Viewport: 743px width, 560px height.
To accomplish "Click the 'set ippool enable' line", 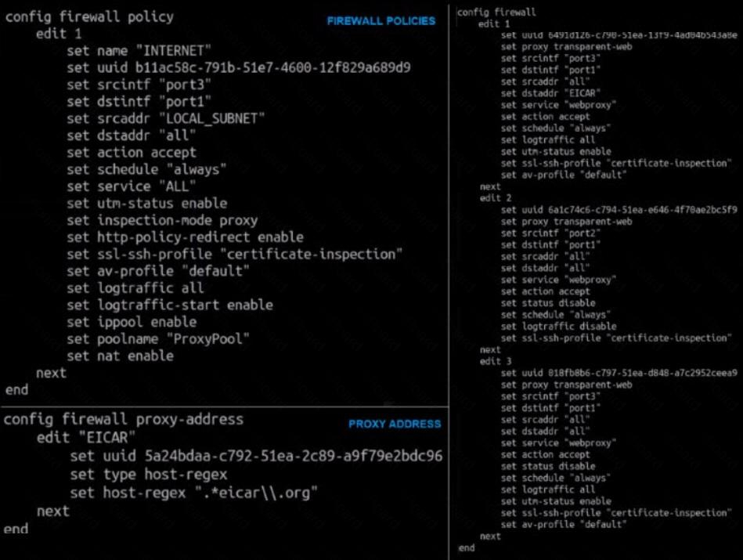I will point(132,323).
